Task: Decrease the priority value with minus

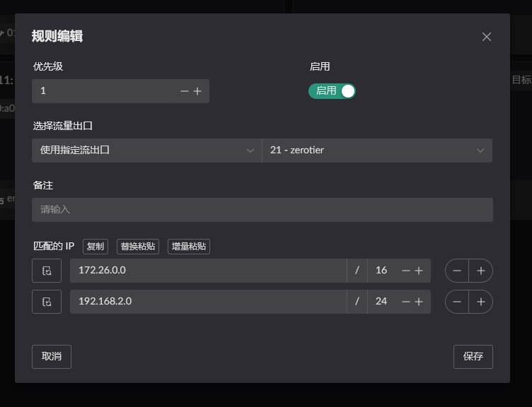Action: 185,91
